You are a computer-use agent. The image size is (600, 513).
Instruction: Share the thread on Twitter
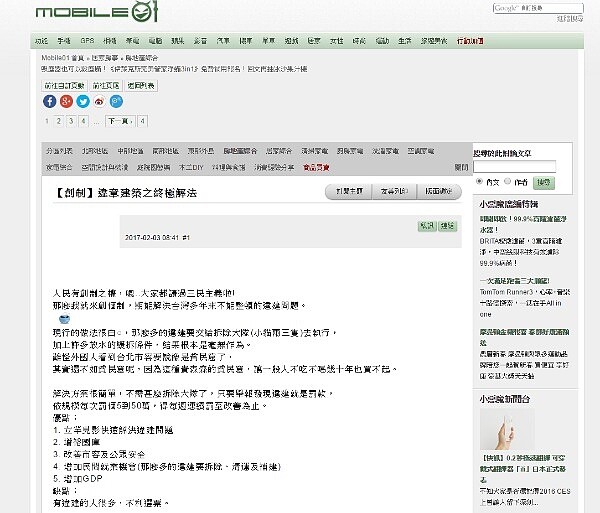pos(83,101)
